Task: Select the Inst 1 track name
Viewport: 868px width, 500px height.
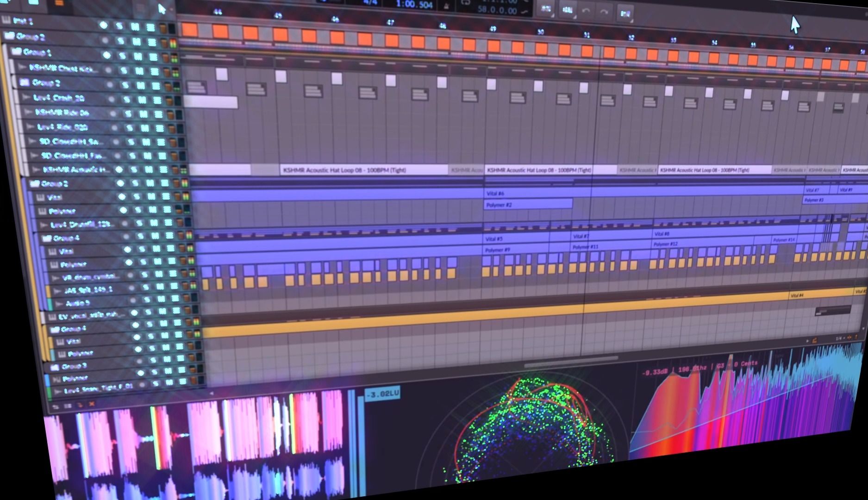Action: pyautogui.click(x=23, y=21)
